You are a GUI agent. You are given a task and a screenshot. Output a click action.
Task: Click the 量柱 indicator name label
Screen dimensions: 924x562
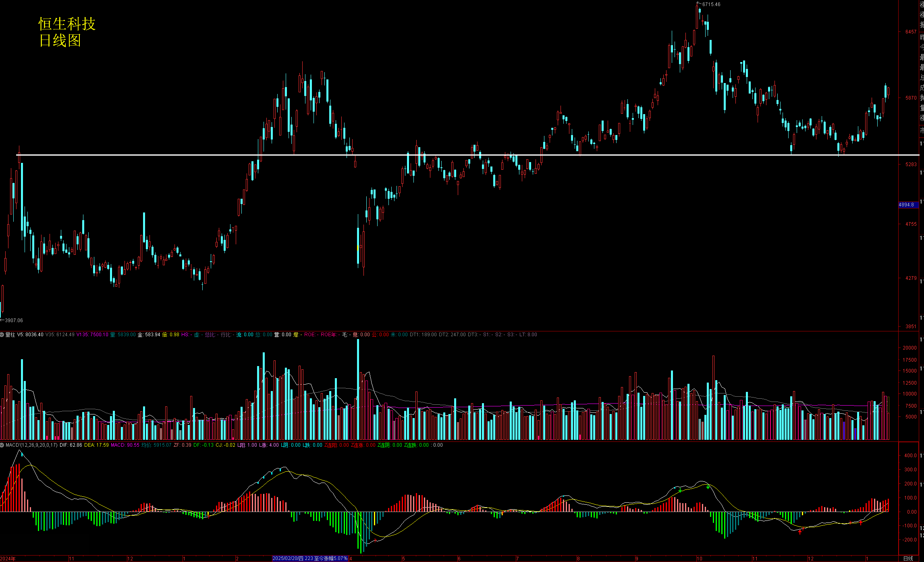tap(10, 335)
